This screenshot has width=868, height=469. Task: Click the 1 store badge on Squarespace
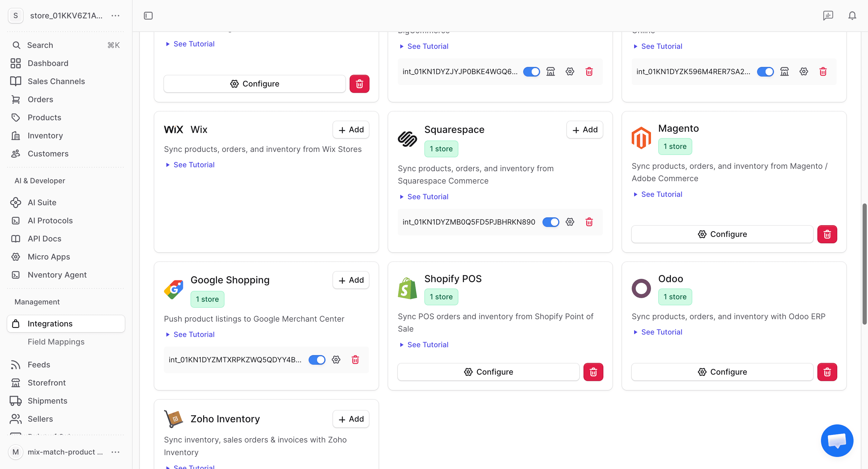(x=441, y=149)
